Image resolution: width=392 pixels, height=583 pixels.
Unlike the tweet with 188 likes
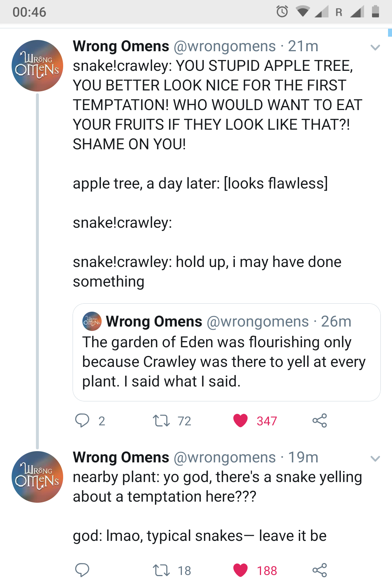(240, 570)
